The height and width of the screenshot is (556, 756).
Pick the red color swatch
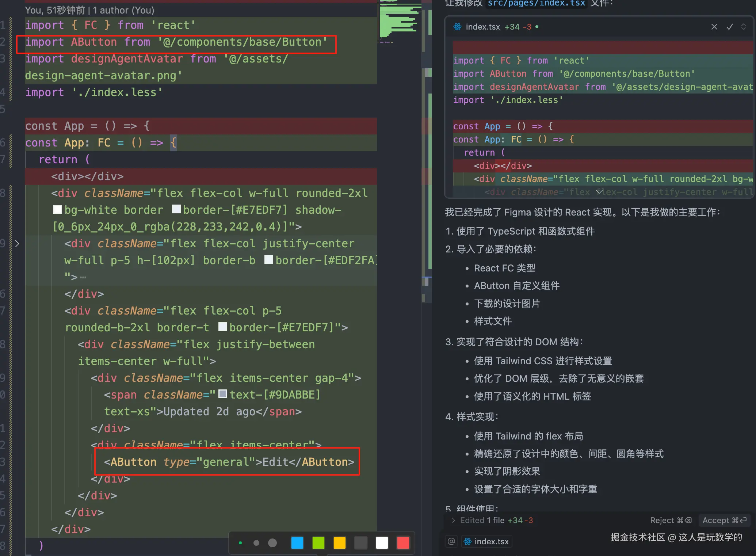pyautogui.click(x=403, y=543)
